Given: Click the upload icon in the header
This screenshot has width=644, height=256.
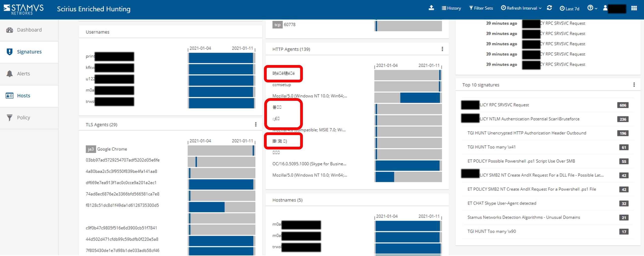Looking at the screenshot, I should click(x=431, y=8).
